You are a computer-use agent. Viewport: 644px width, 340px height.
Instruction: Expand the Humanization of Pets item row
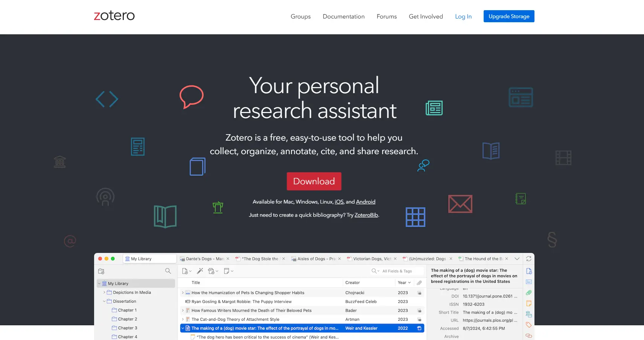coord(183,293)
